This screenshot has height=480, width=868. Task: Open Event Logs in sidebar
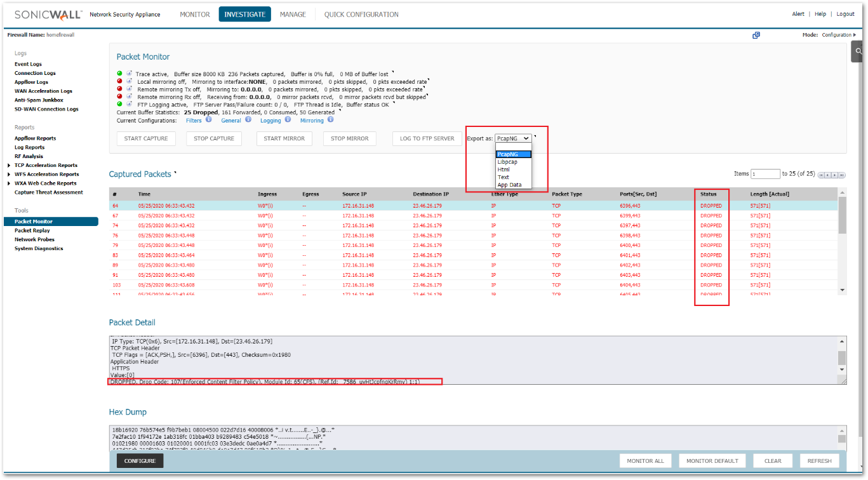point(28,64)
